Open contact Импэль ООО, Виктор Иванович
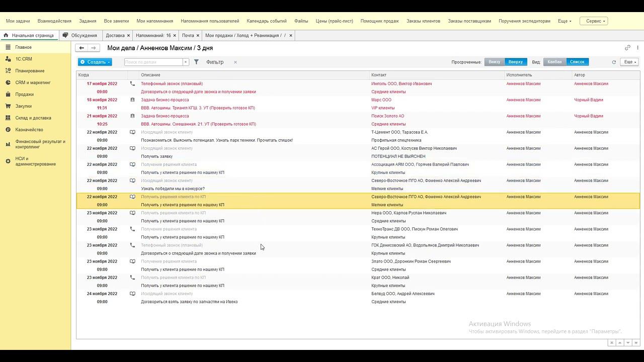 401,83
